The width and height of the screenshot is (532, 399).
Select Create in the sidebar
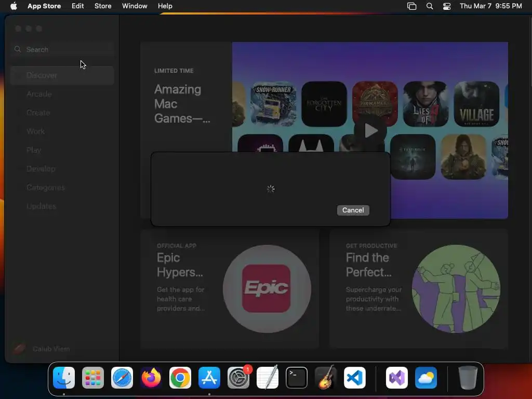pyautogui.click(x=62, y=113)
